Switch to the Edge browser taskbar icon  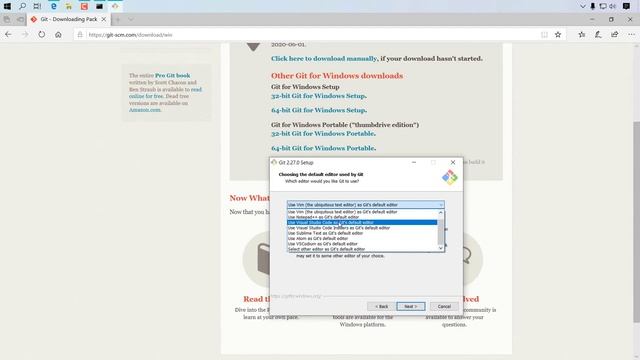[x=53, y=6]
